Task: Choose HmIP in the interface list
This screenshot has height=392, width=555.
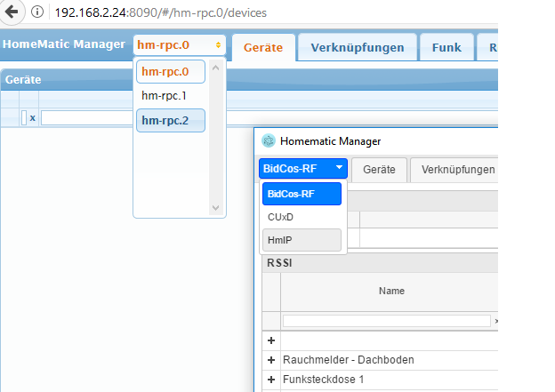Action: [x=302, y=240]
